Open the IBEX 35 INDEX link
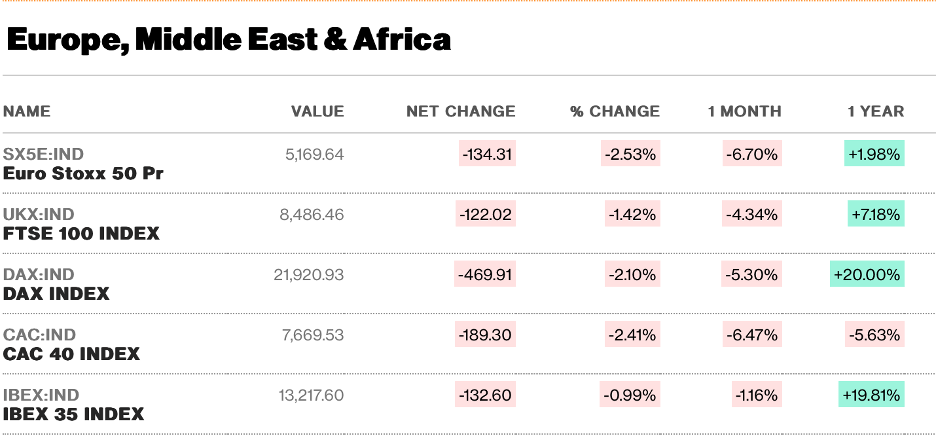The image size is (936, 436). pyautogui.click(x=73, y=414)
